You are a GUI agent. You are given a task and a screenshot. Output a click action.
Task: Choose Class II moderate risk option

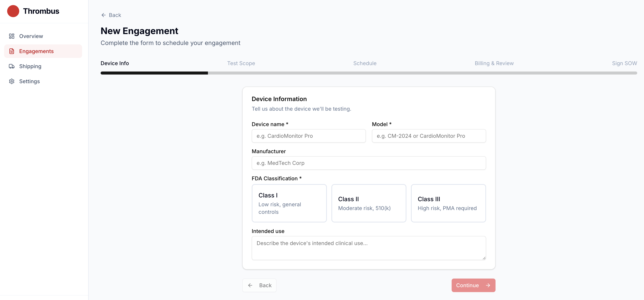coord(369,203)
